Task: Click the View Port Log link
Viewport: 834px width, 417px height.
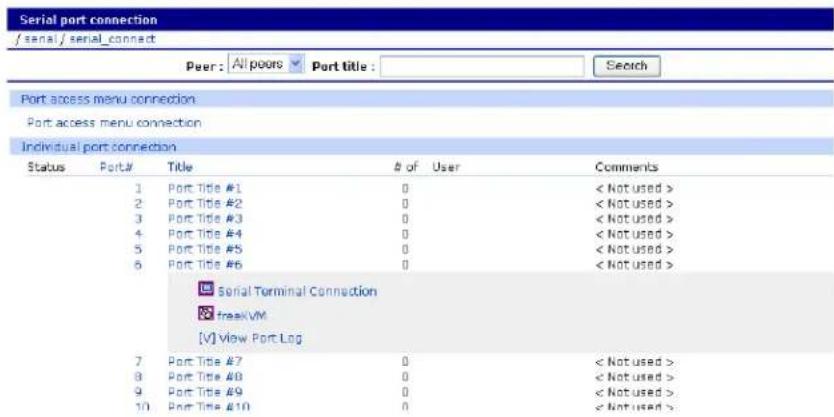Action: click(250, 338)
